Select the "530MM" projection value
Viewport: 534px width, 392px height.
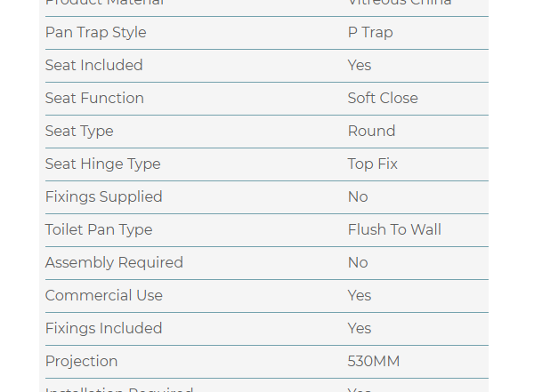coord(374,362)
